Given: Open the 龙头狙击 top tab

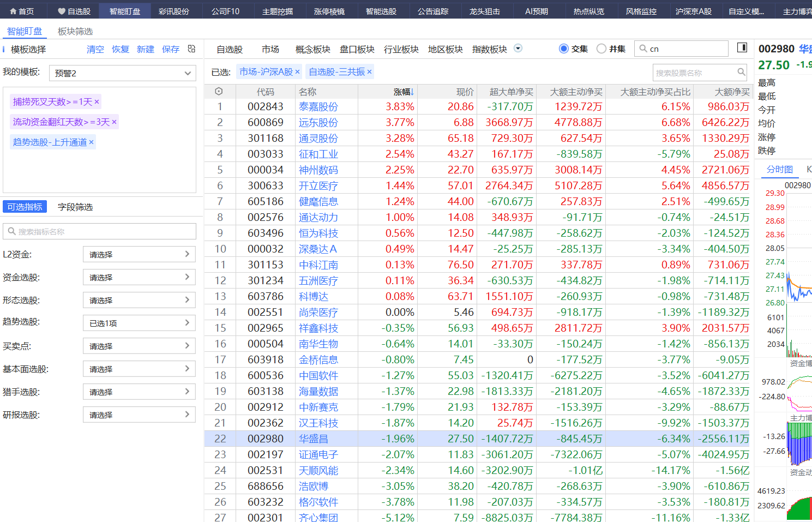Looking at the screenshot, I should coord(485,11).
